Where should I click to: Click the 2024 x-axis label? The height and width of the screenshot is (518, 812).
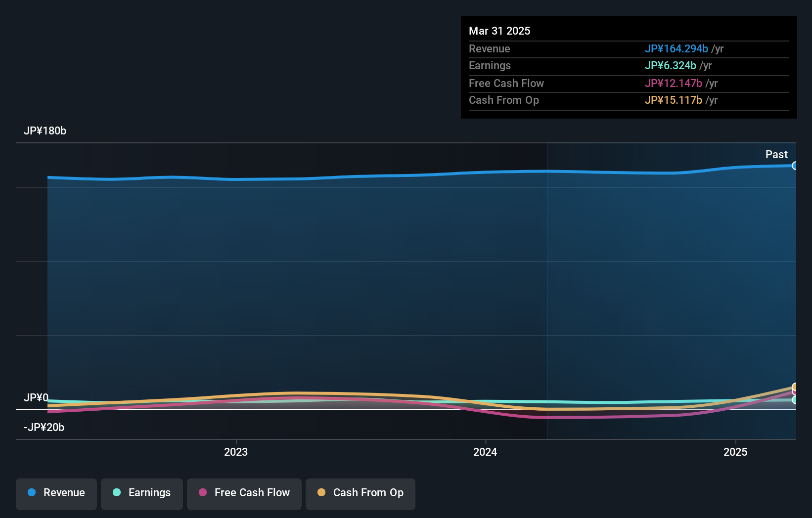coord(485,452)
